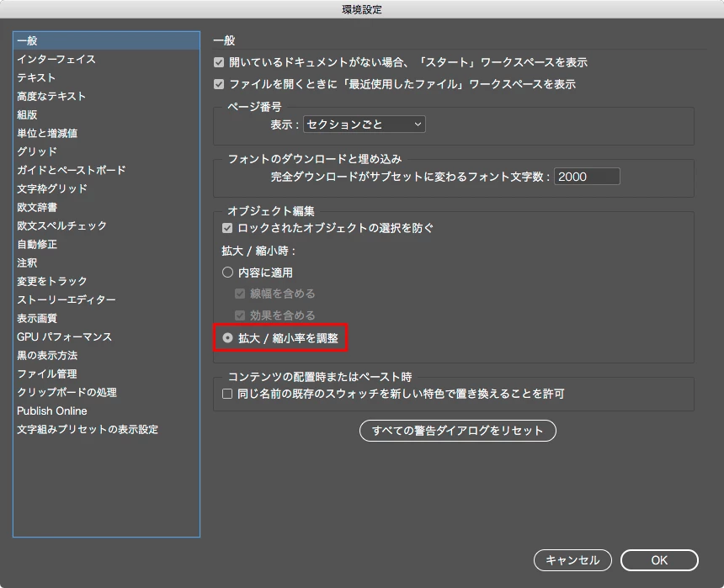Toggle 「最近使用したファイル」ワークスペース checkbox

[219, 84]
